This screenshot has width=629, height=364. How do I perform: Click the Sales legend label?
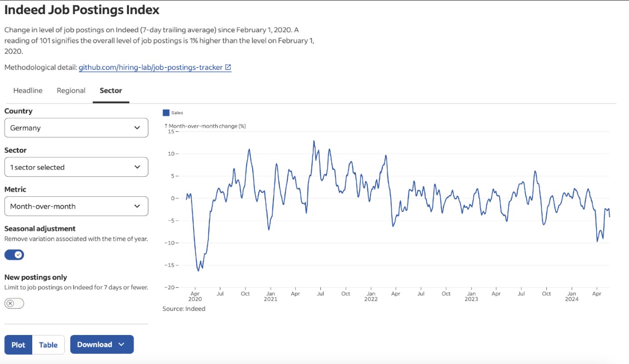coord(177,112)
